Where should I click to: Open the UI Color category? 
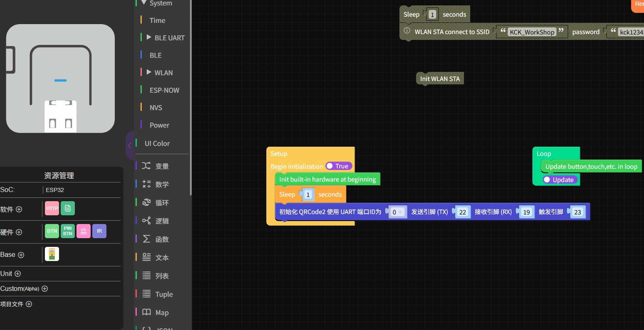tap(157, 143)
